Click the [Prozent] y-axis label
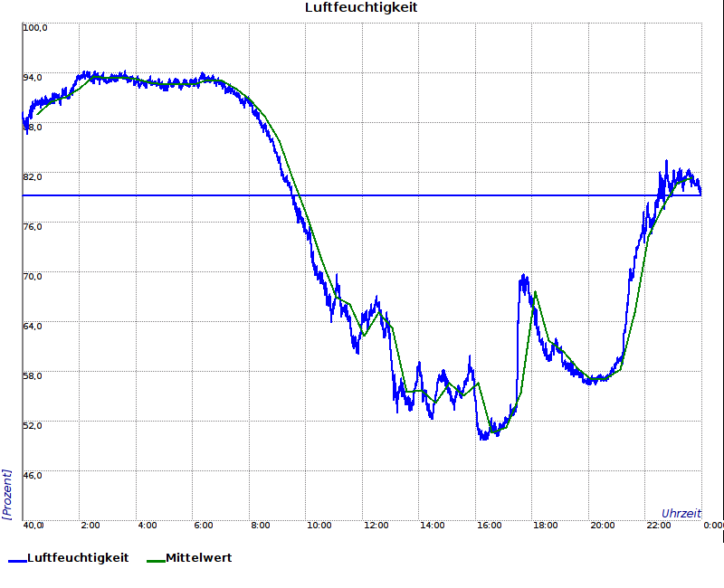Image resolution: width=724 pixels, height=588 pixels. (7, 494)
